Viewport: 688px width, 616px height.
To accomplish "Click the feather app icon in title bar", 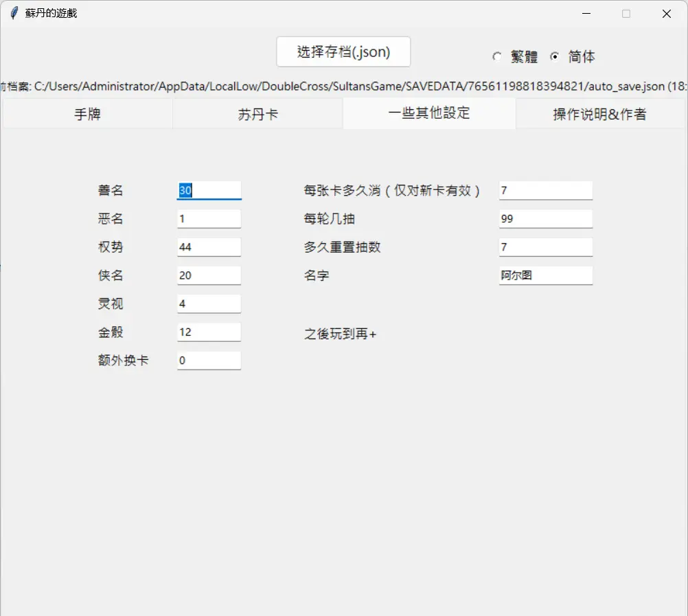I will (14, 13).
